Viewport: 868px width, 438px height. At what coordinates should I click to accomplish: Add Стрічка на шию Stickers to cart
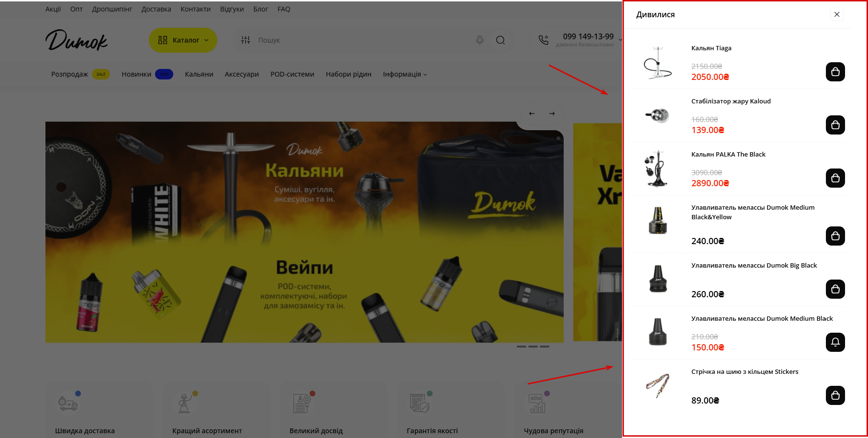[835, 395]
